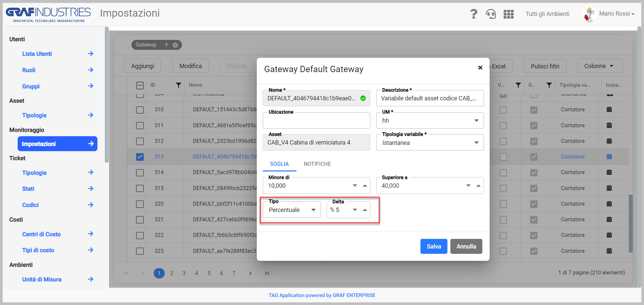Click the Annulla button
The height and width of the screenshot is (305, 644).
coord(466,246)
